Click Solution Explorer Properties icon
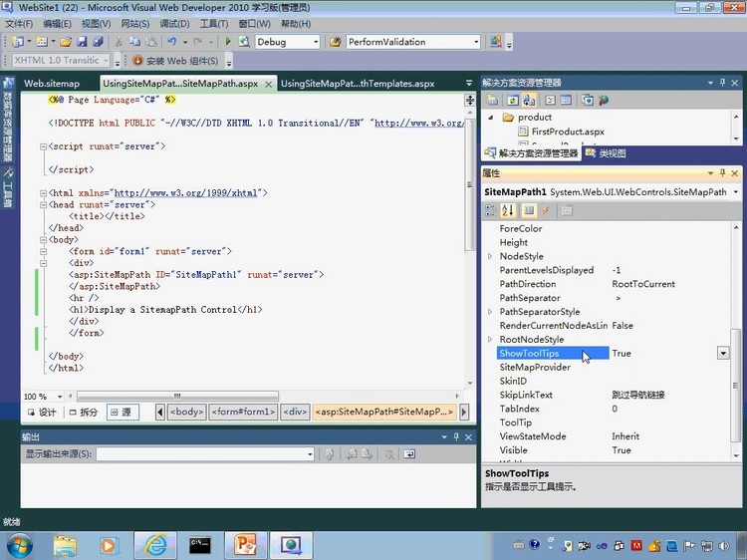This screenshot has width=747, height=560. (492, 100)
